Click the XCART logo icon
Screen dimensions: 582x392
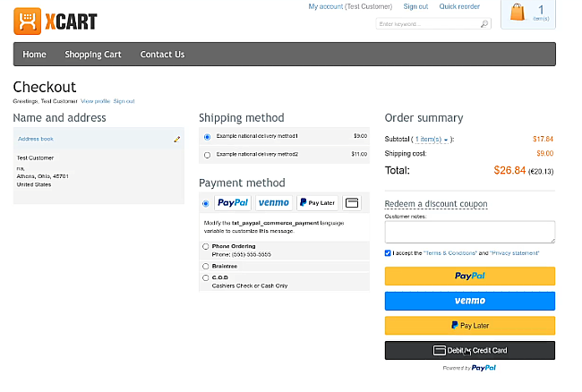click(27, 21)
